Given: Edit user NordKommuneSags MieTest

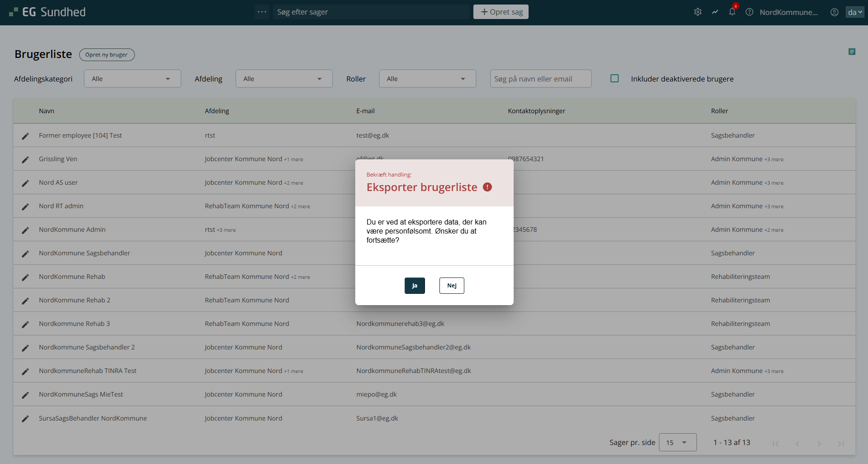Looking at the screenshot, I should pos(25,395).
